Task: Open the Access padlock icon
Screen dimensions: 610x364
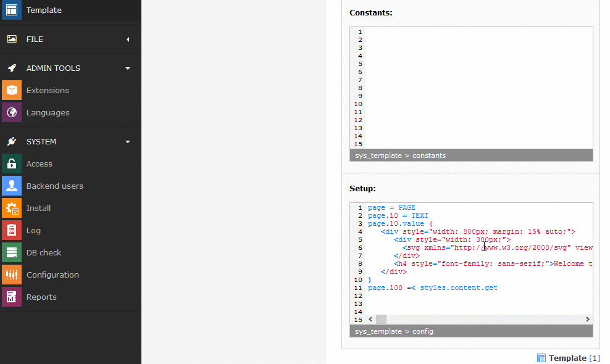Action: click(x=12, y=163)
